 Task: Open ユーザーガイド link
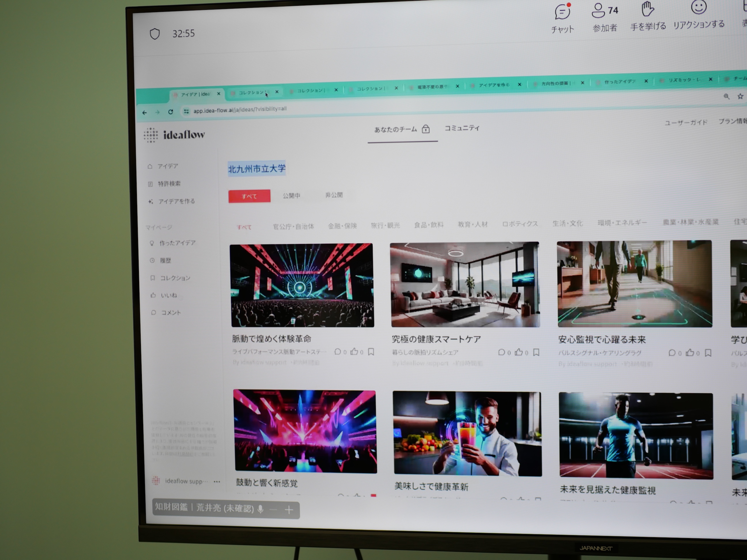pyautogui.click(x=686, y=122)
